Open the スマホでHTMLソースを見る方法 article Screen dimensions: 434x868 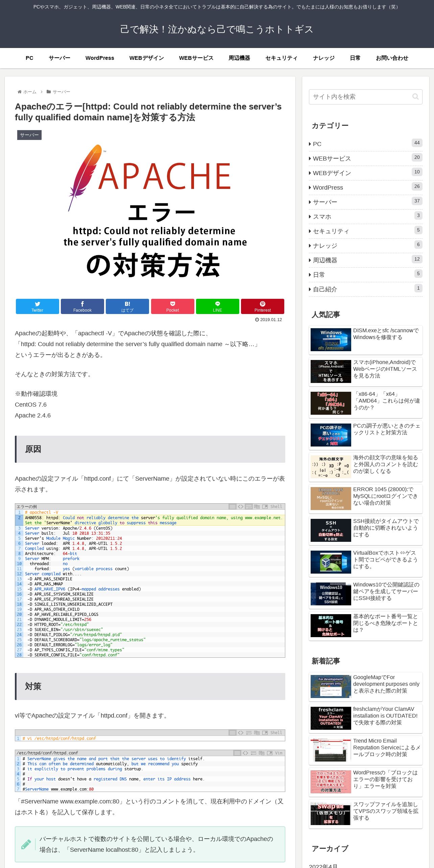pyautogui.click(x=366, y=371)
